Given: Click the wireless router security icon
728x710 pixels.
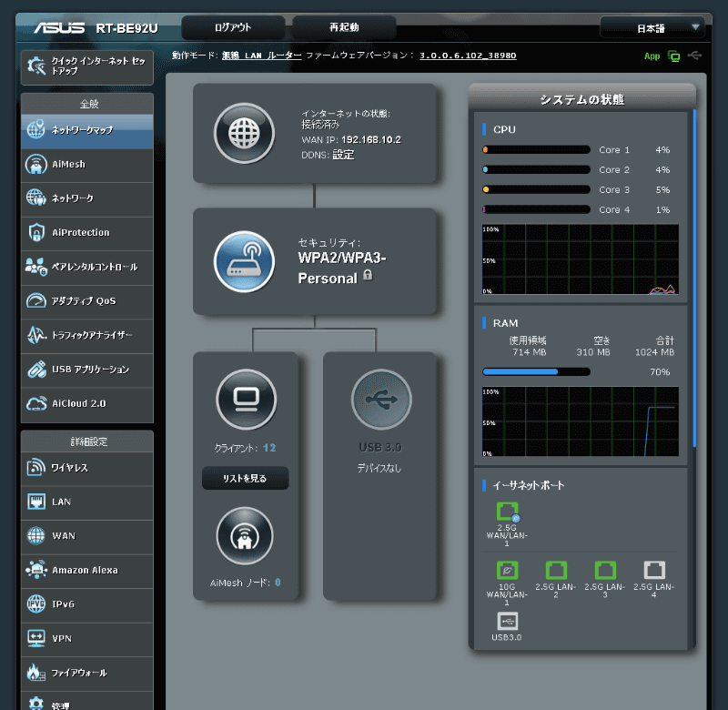Looking at the screenshot, I should (244, 261).
